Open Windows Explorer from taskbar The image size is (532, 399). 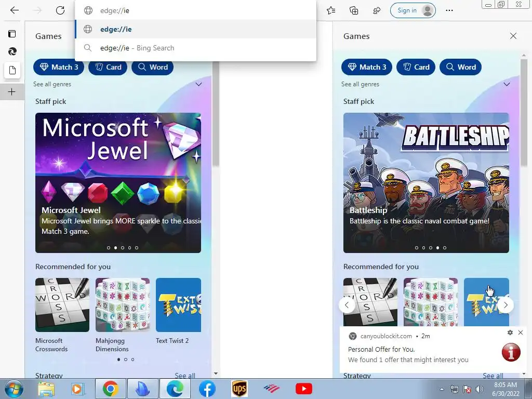coord(46,389)
